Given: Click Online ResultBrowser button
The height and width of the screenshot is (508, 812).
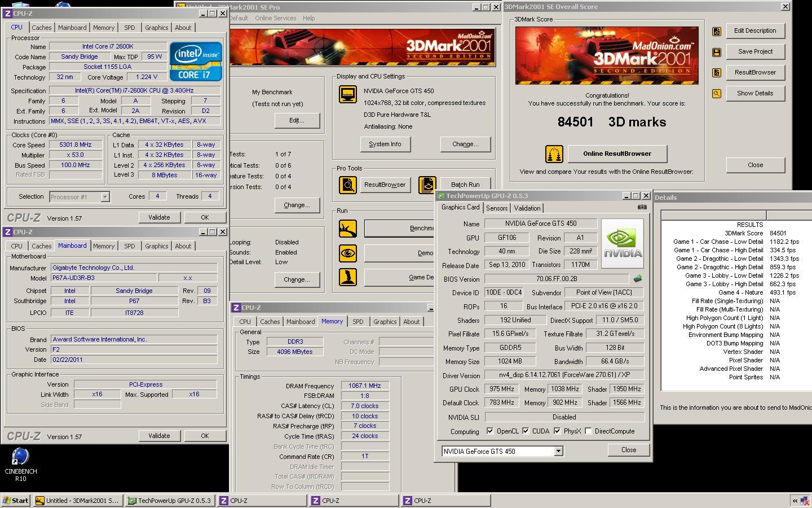Looking at the screenshot, I should [x=617, y=154].
